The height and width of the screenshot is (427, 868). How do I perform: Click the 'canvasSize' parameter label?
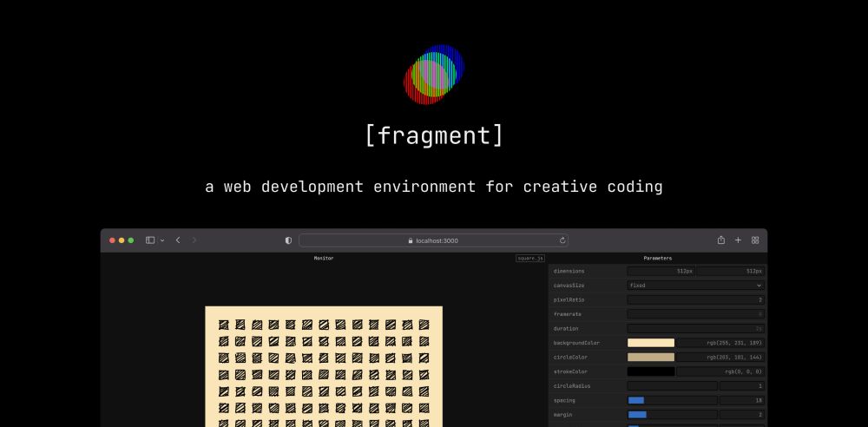pyautogui.click(x=569, y=286)
